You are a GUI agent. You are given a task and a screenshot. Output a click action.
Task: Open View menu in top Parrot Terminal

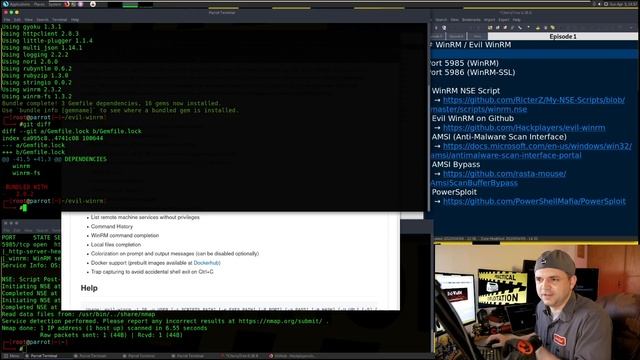29,20
